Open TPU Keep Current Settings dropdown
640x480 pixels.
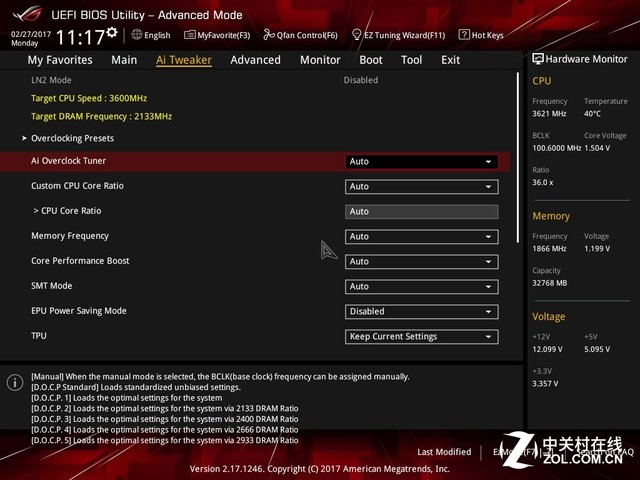(421, 337)
